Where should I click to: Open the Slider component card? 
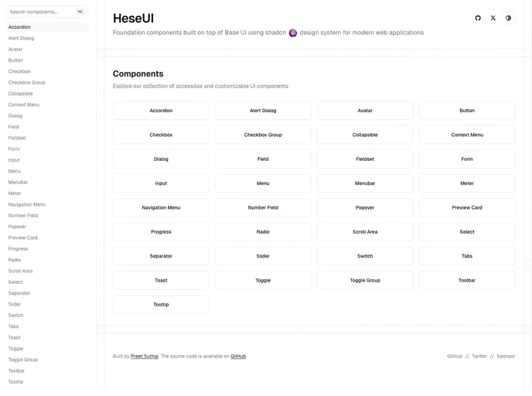[x=263, y=256]
